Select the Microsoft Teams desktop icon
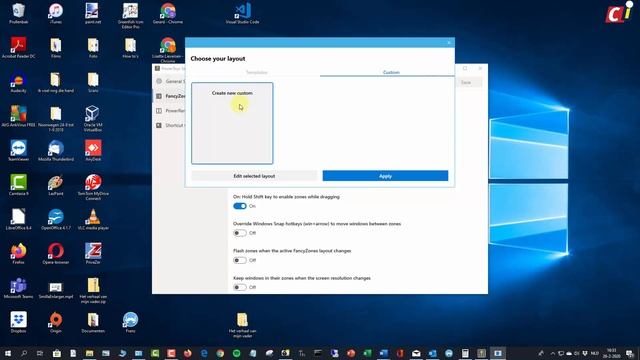Viewport: 640px width, 360px height. click(x=18, y=287)
